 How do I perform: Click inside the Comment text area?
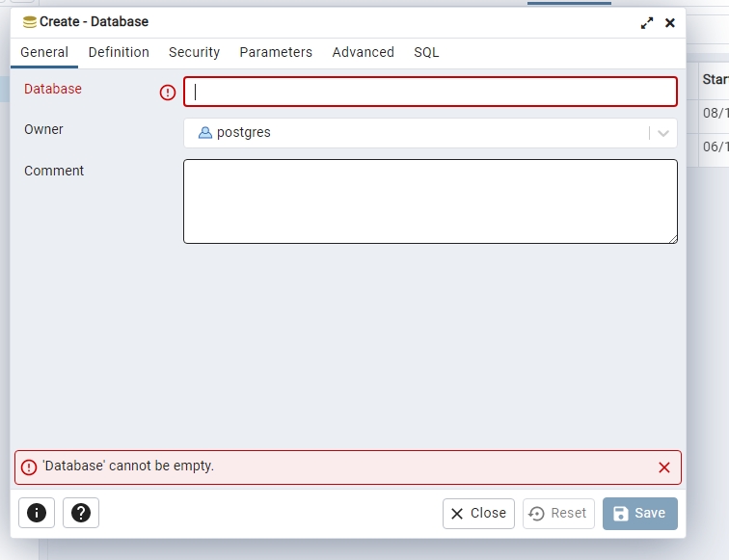click(x=430, y=200)
